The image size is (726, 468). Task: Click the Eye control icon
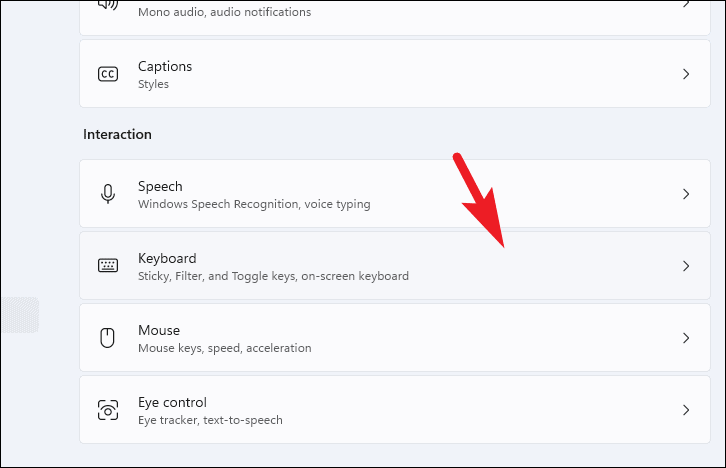(108, 410)
